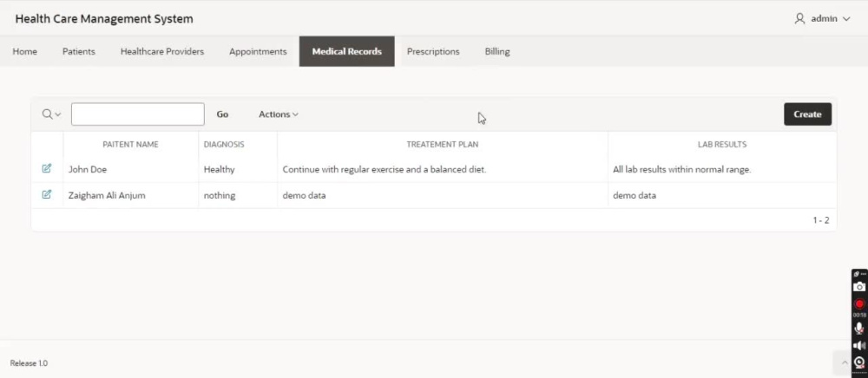Click Zaigham's 'demo data' lab results cell
Image resolution: width=868 pixels, height=378 pixels.
722,195
